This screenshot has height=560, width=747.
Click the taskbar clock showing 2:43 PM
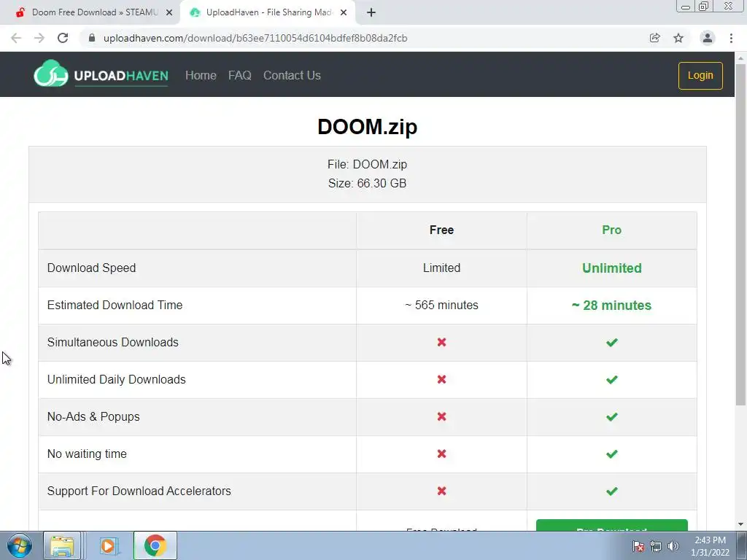[710, 545]
